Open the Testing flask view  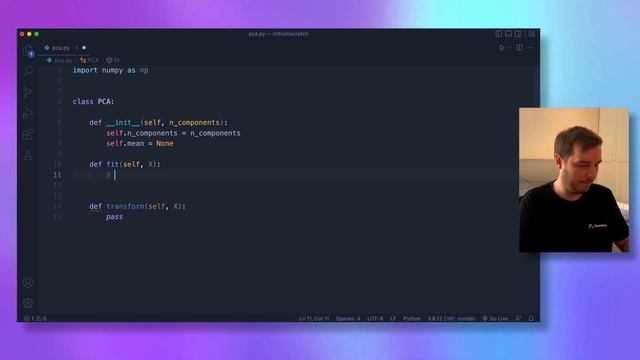[28, 155]
